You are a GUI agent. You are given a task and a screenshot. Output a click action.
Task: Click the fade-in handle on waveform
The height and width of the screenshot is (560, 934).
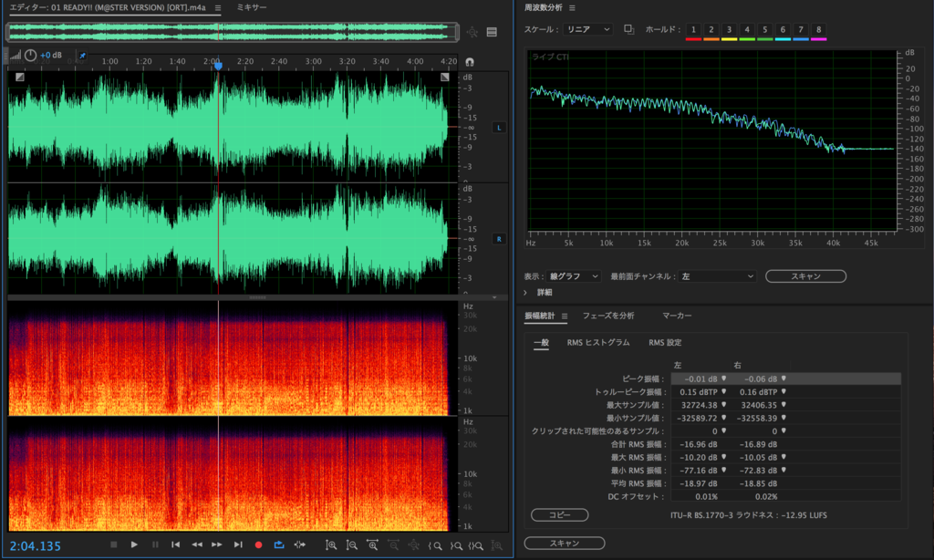pyautogui.click(x=20, y=77)
